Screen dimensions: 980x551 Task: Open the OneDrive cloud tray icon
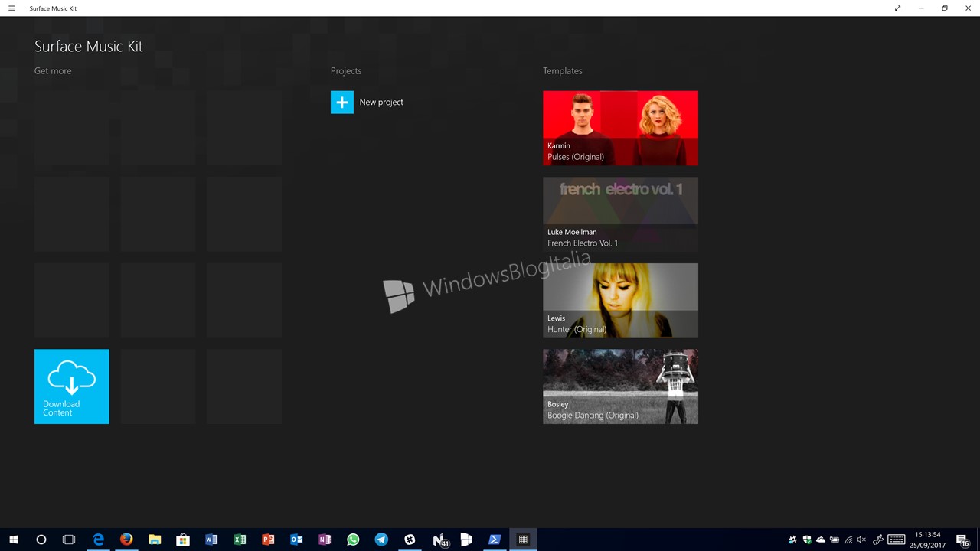821,540
